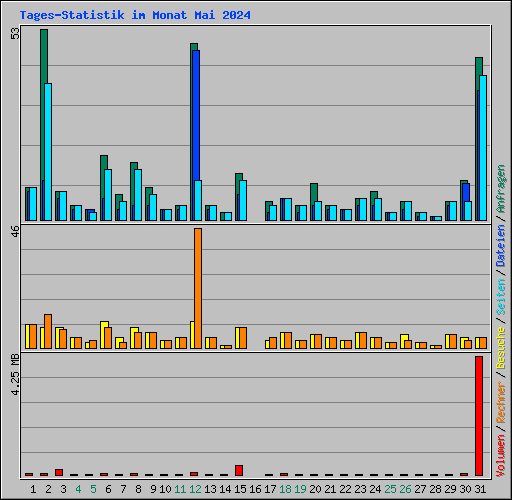
Task: Click the yellow Besuche legend word
Action: [x=501, y=348]
